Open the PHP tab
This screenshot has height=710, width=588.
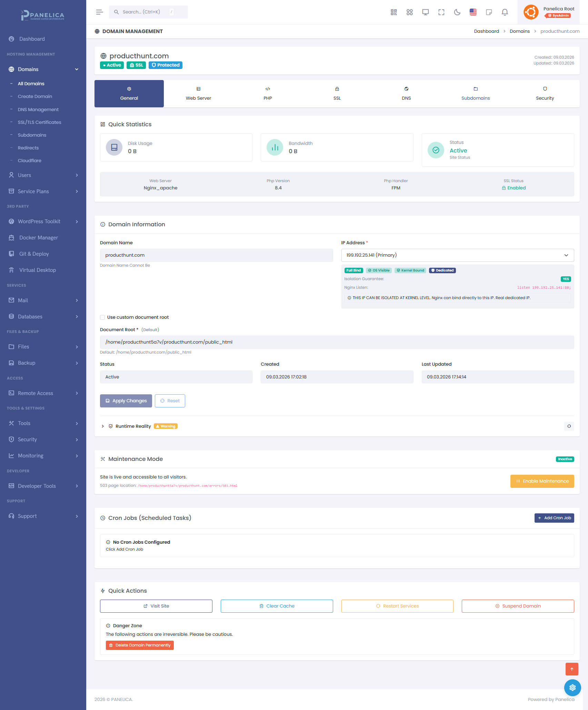click(268, 93)
